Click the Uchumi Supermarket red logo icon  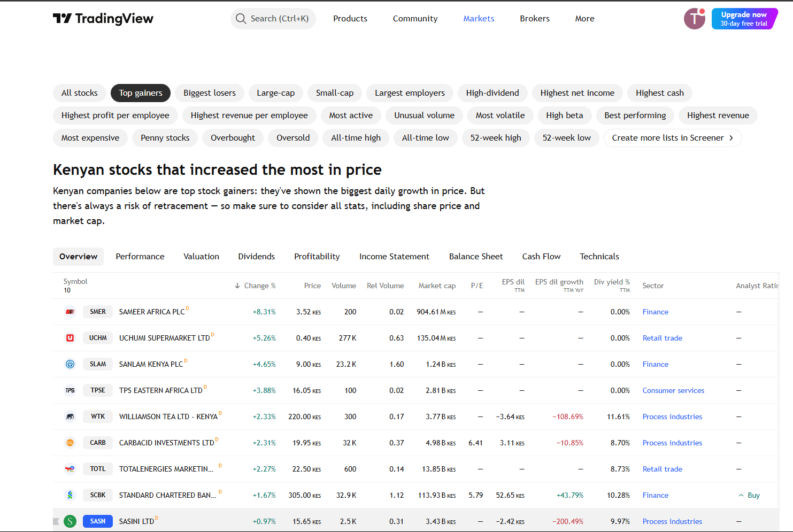(x=70, y=338)
